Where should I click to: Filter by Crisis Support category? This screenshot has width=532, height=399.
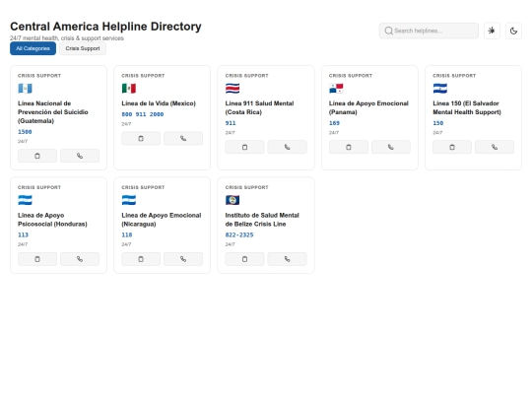83,48
